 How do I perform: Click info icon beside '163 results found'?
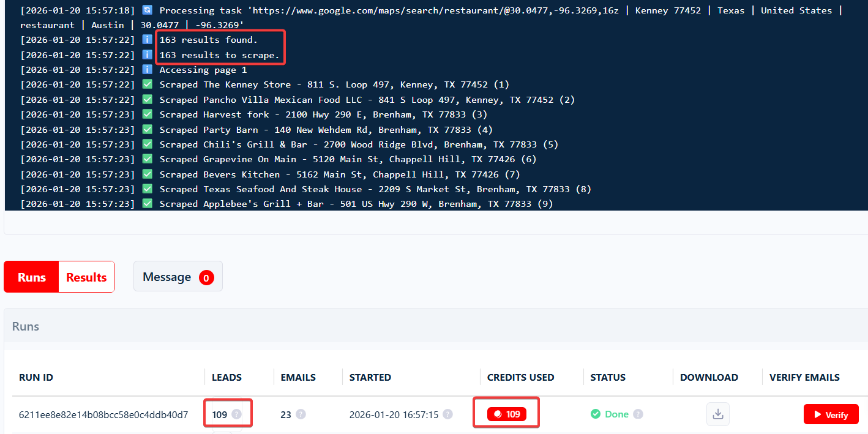(x=147, y=40)
